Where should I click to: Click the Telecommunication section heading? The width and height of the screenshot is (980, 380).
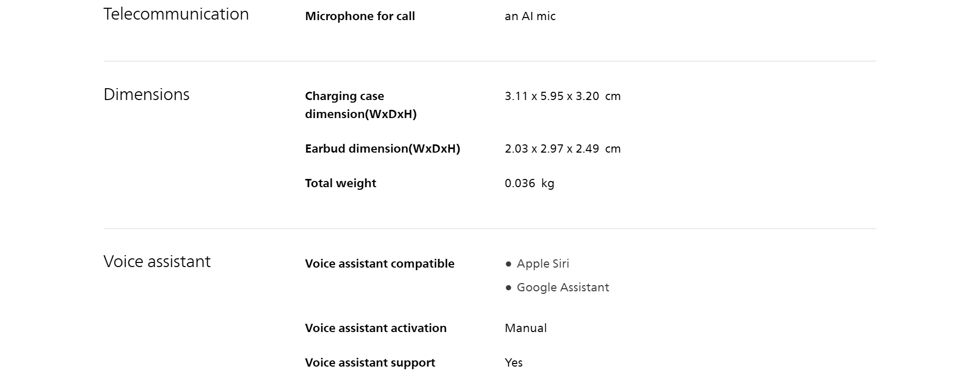point(176,14)
